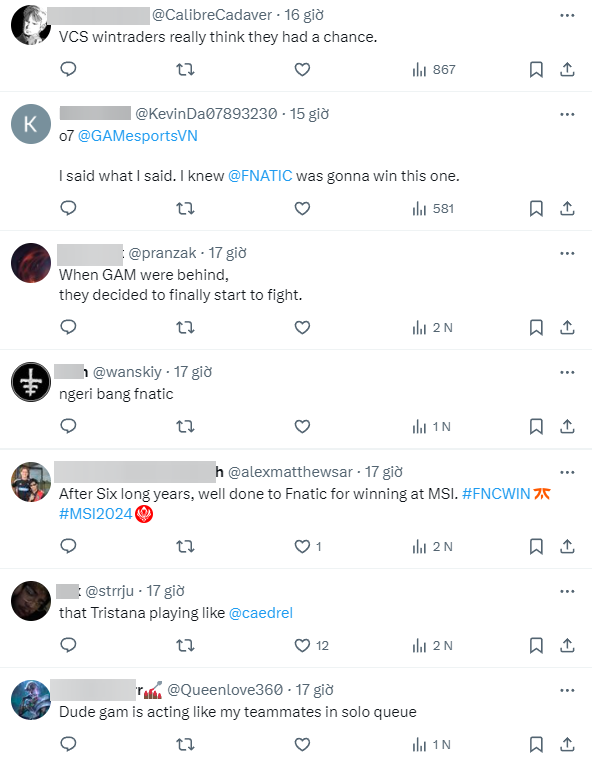This screenshot has height=765, width=592.
Task: Open more options on CalibreCadaver tweet
Action: (x=567, y=16)
